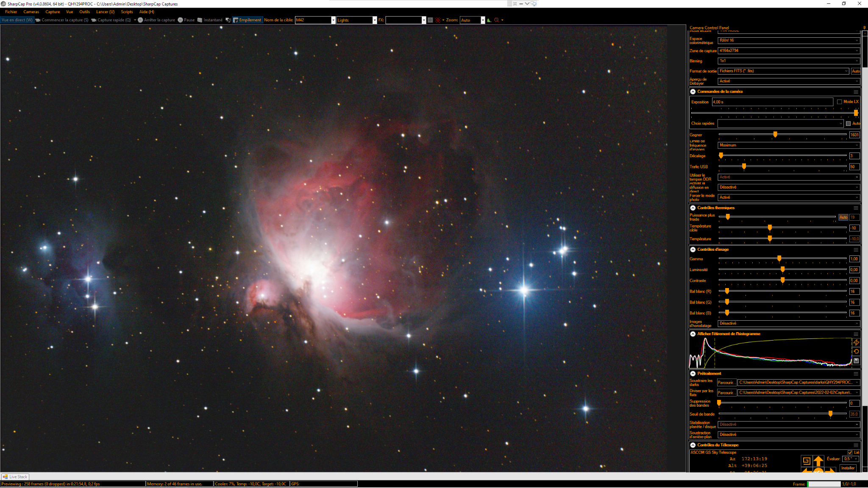Open the Vue menu
The width and height of the screenshot is (868, 488).
tap(70, 12)
